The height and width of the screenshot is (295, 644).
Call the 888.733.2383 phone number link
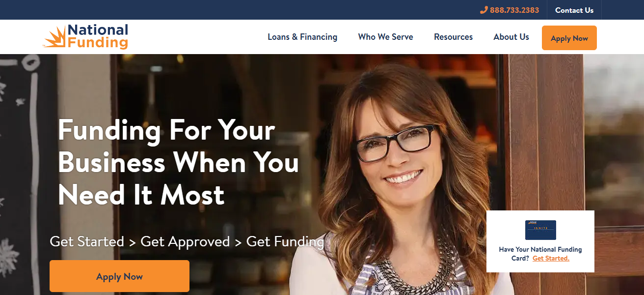point(514,10)
